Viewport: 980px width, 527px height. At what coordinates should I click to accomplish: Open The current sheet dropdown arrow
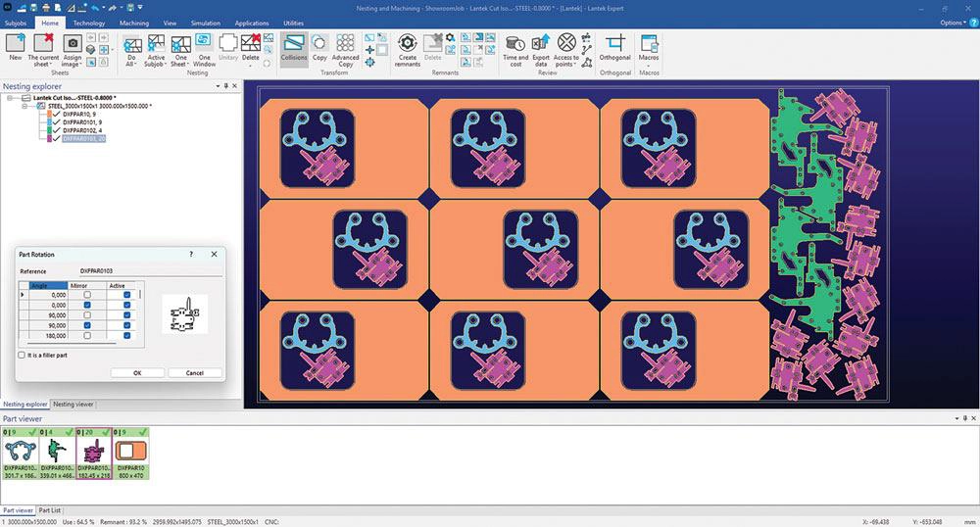[x=51, y=65]
